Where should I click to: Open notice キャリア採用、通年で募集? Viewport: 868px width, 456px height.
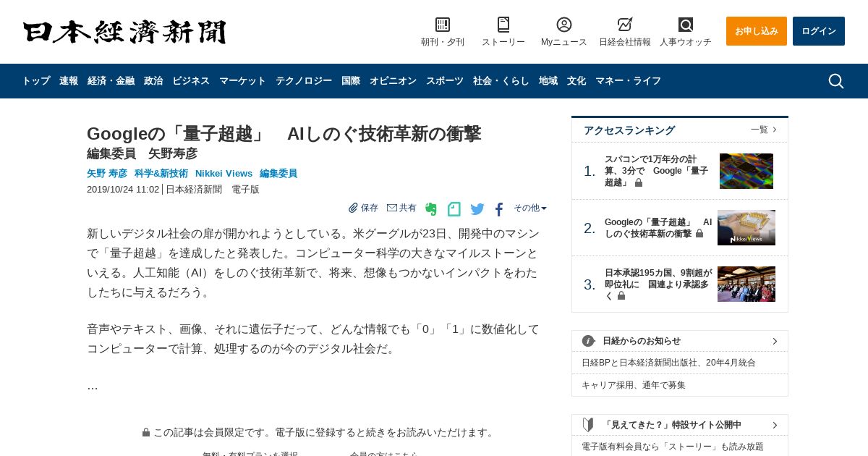click(634, 385)
